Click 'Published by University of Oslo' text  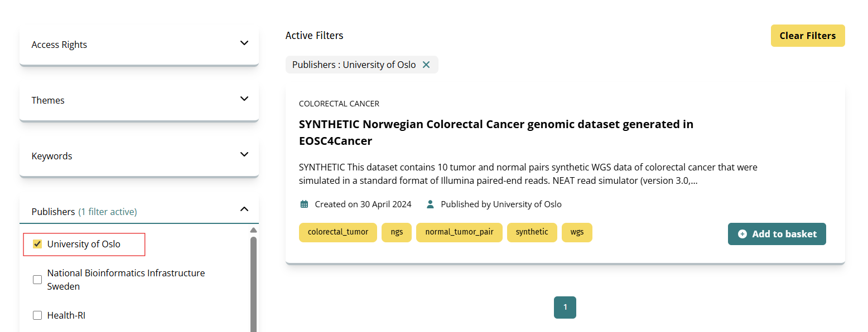[501, 204]
